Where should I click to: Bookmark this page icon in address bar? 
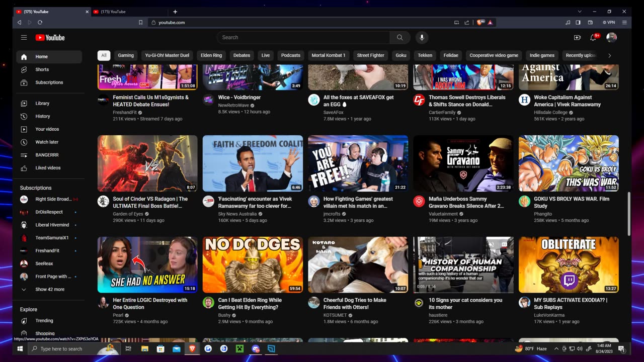[140, 23]
